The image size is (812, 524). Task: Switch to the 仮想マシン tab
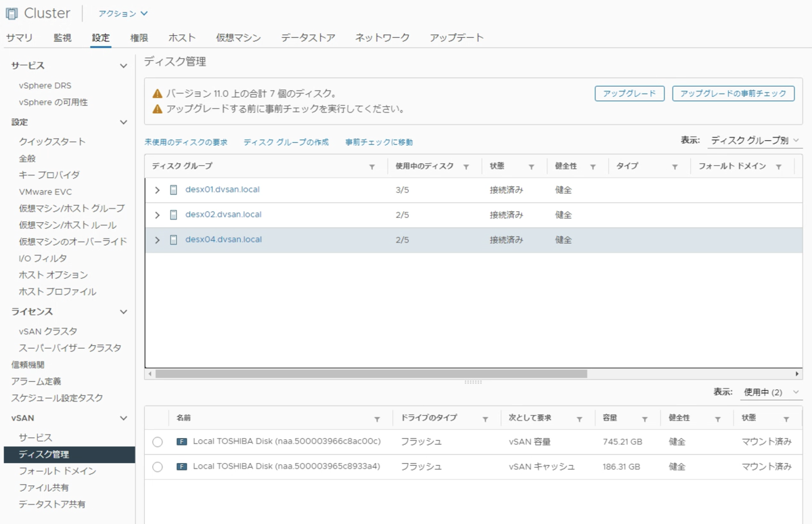pos(238,38)
